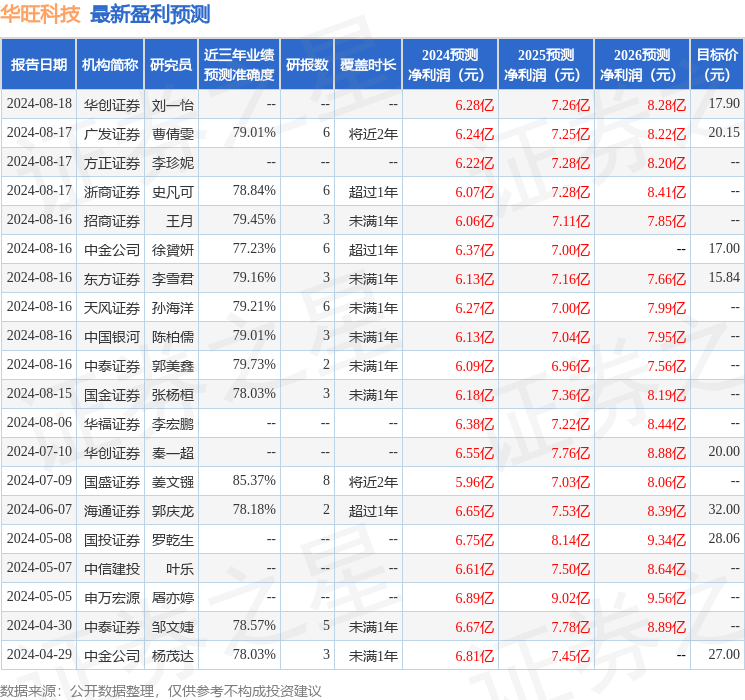745x700 pixels.
Task: Select institution 中国银河
Action: pyautogui.click(x=112, y=337)
